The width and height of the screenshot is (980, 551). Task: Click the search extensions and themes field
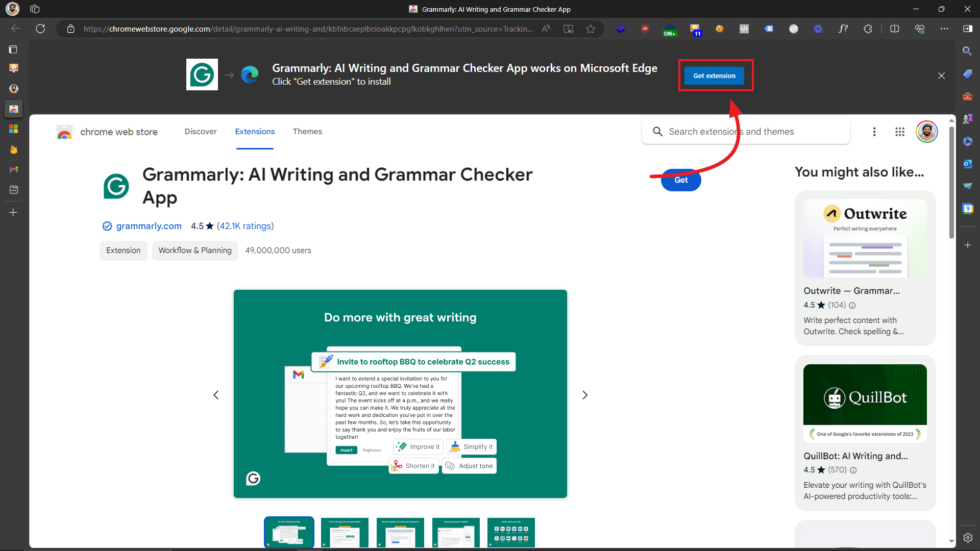[746, 132]
